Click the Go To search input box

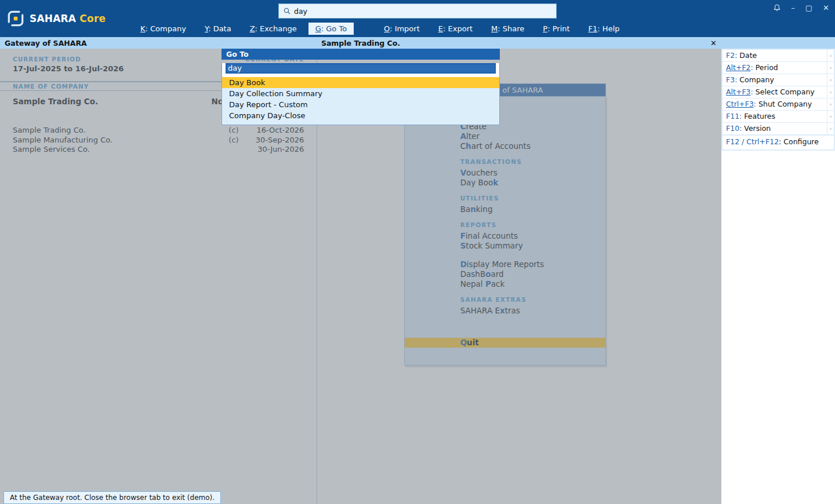[361, 68]
